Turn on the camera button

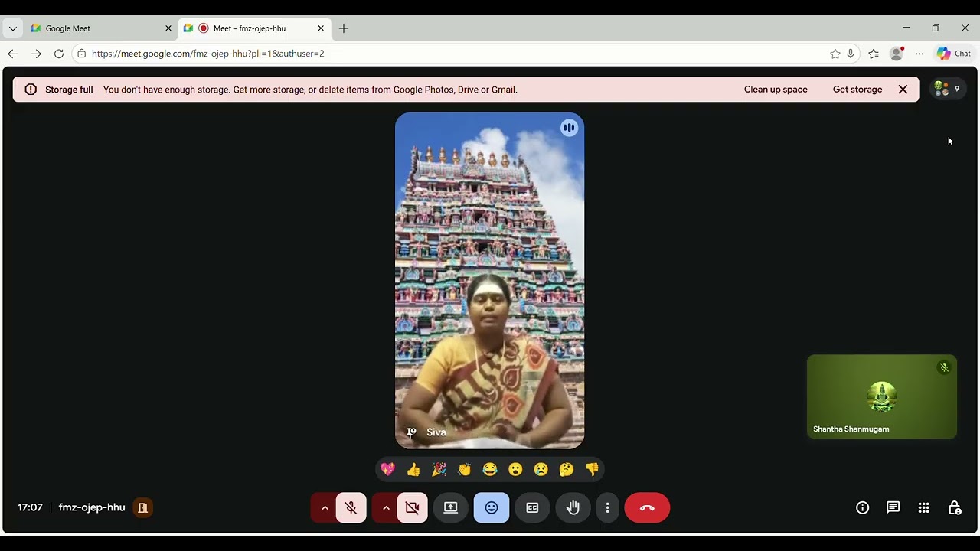point(412,507)
